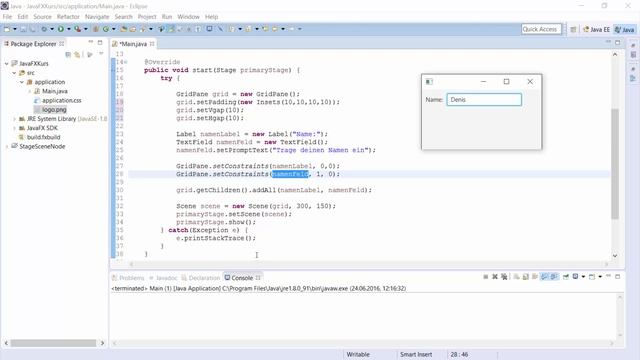
Task: Open the Source menu
Action: (42, 17)
